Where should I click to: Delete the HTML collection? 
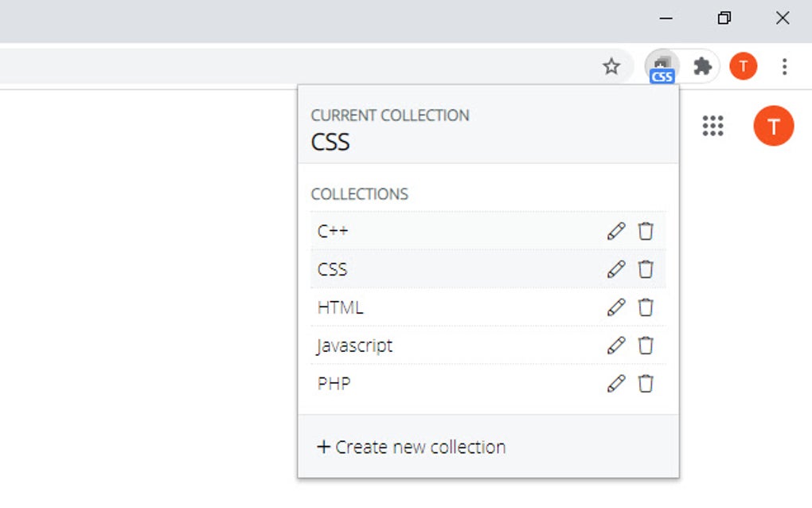tap(646, 307)
